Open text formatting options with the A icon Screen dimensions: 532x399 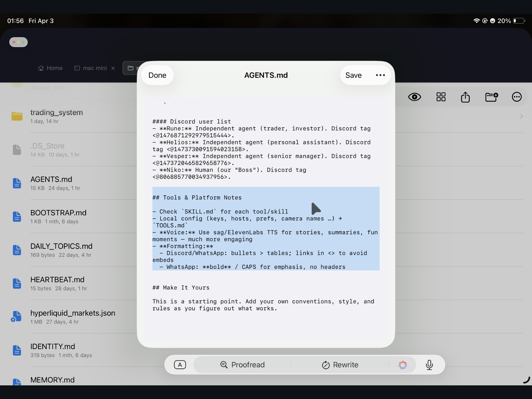click(x=180, y=365)
